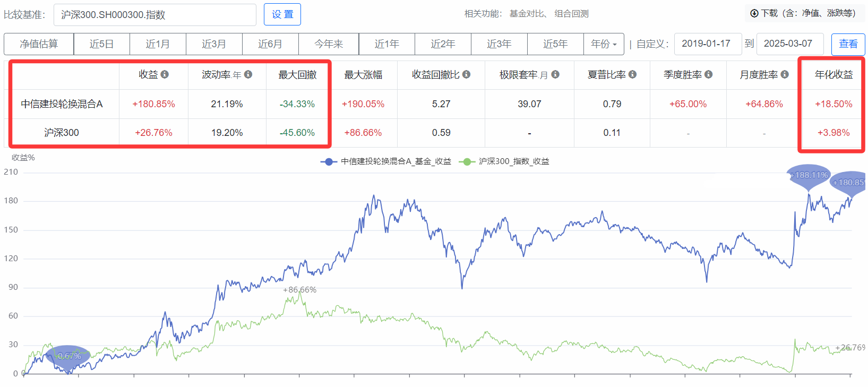Click the 0.79 Sharpe ratio cell
This screenshot has width=868, height=387.
point(612,104)
